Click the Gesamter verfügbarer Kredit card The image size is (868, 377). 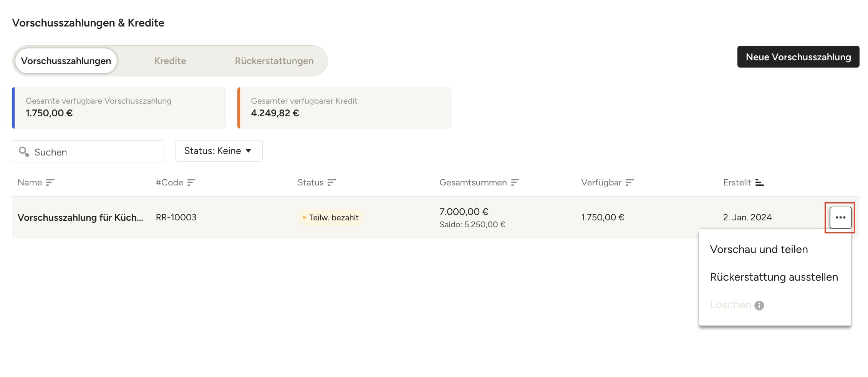click(345, 108)
